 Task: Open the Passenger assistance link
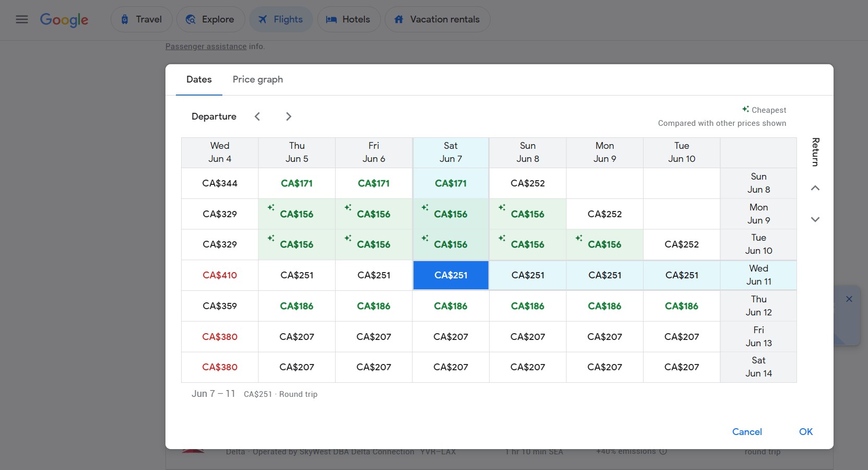206,46
